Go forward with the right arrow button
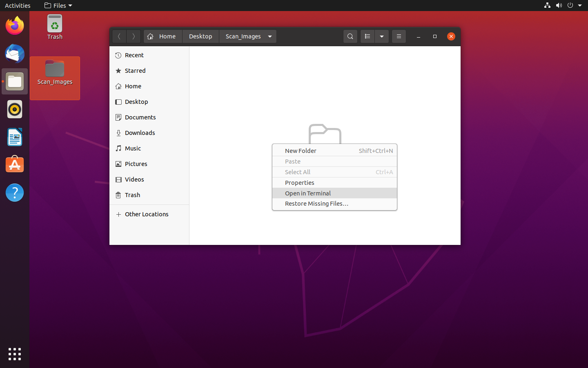Image resolution: width=588 pixels, height=368 pixels. (x=134, y=36)
